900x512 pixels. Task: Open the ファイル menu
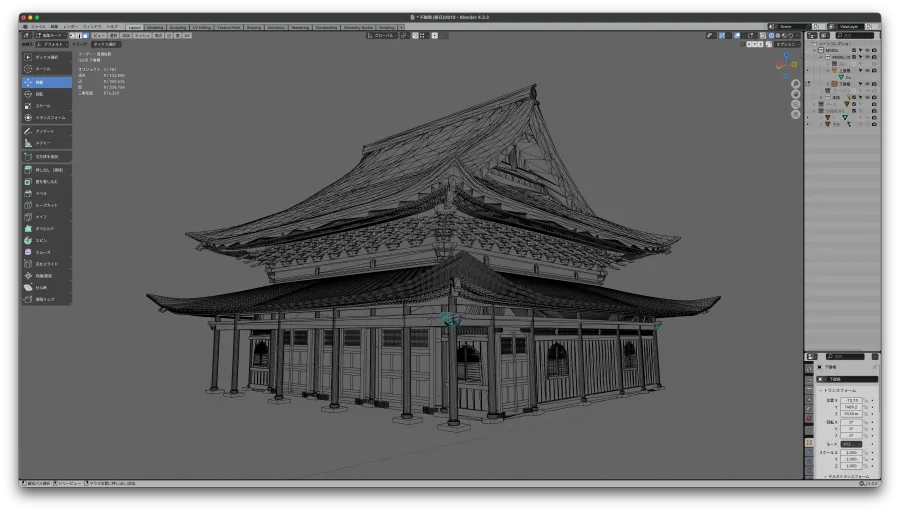pos(37,27)
